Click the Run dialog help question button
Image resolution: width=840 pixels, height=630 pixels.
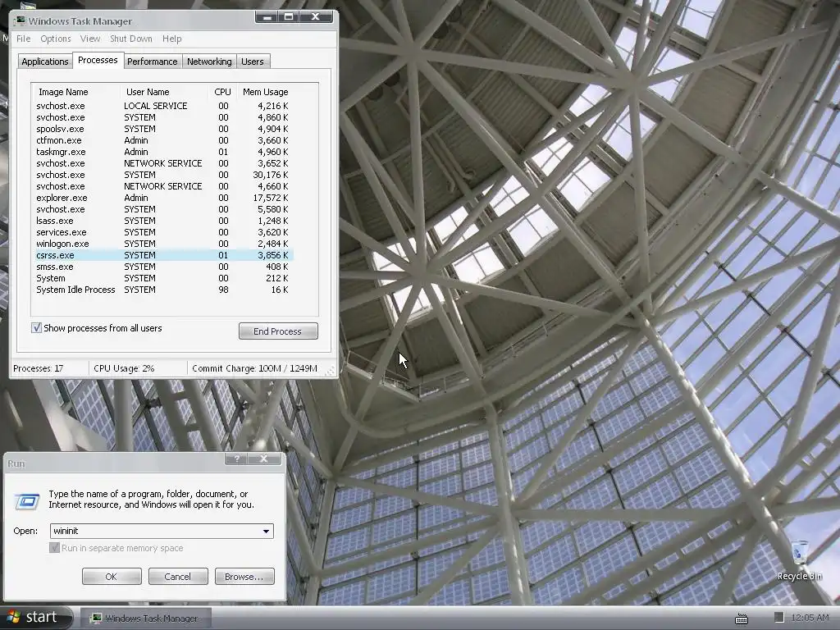(237, 459)
